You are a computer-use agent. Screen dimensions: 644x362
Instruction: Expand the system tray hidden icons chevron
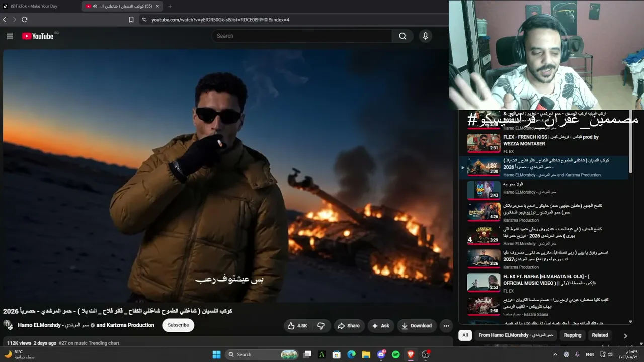tap(556, 354)
